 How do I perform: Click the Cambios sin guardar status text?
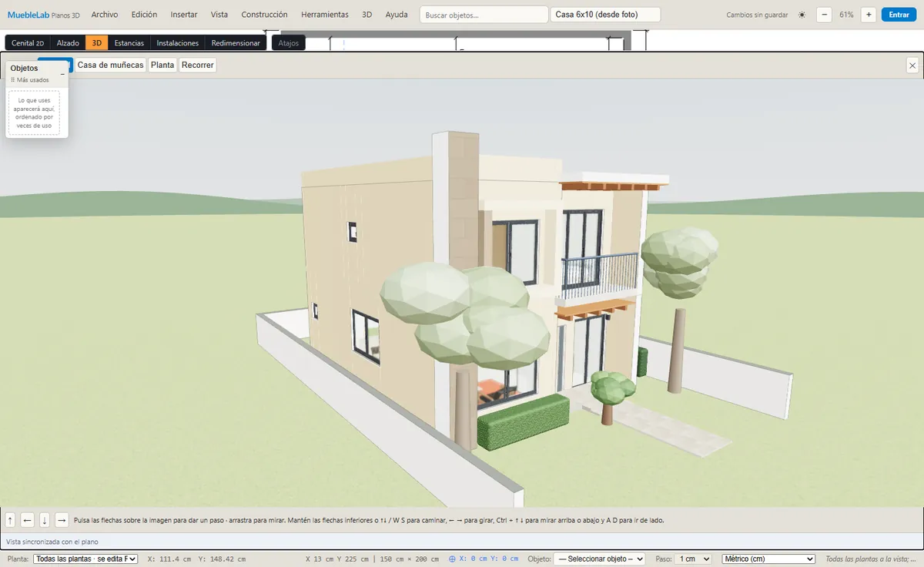pos(757,15)
